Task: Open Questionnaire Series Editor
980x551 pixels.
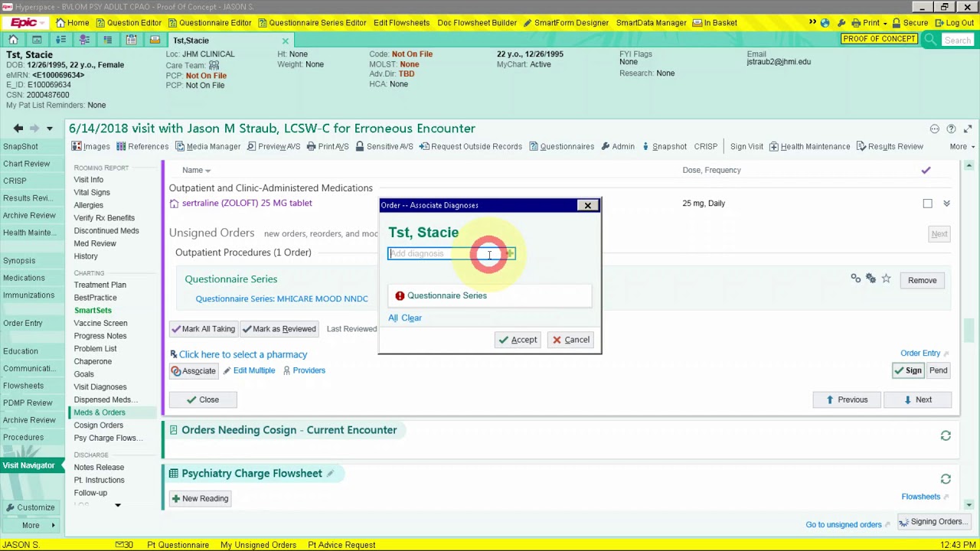Action: click(312, 23)
